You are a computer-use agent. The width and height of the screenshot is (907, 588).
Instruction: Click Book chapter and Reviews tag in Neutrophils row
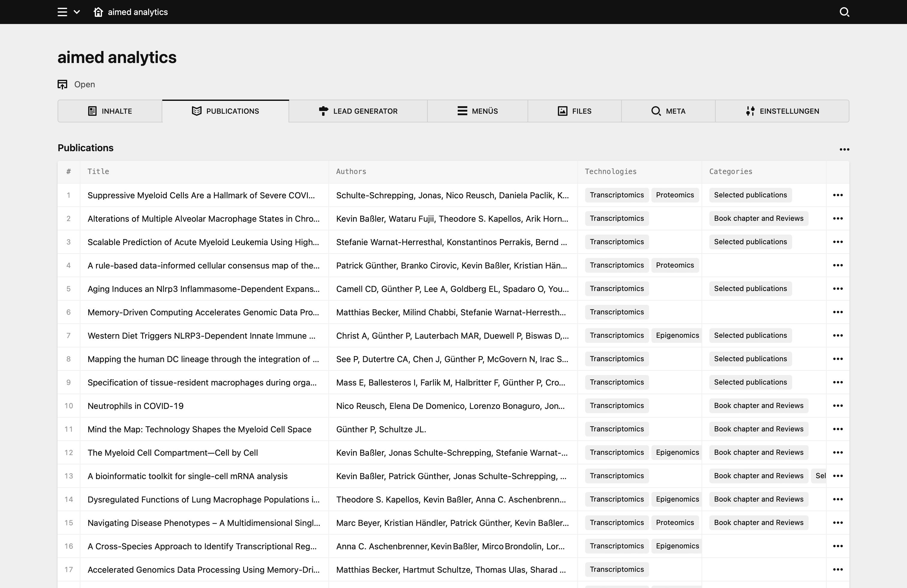point(758,406)
